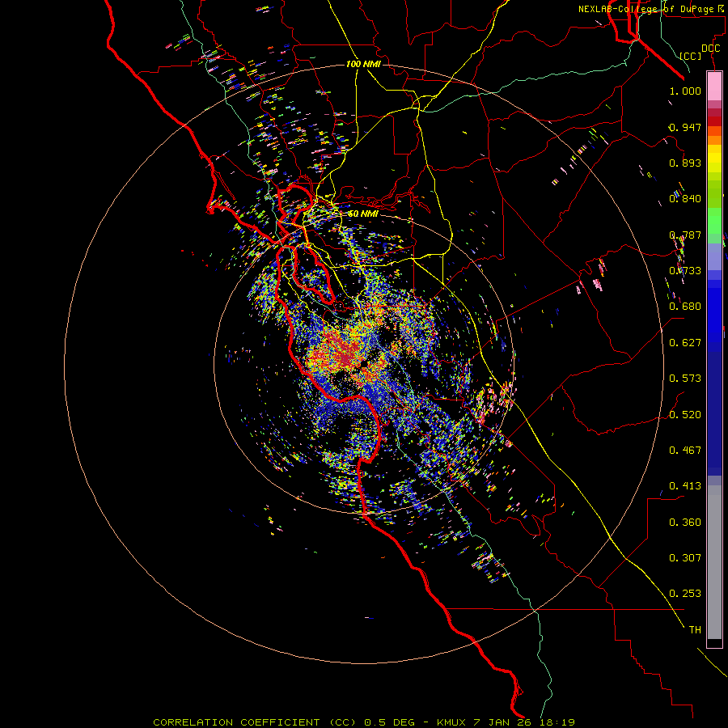
Task: Click the 0.627 legend value
Action: tap(685, 343)
